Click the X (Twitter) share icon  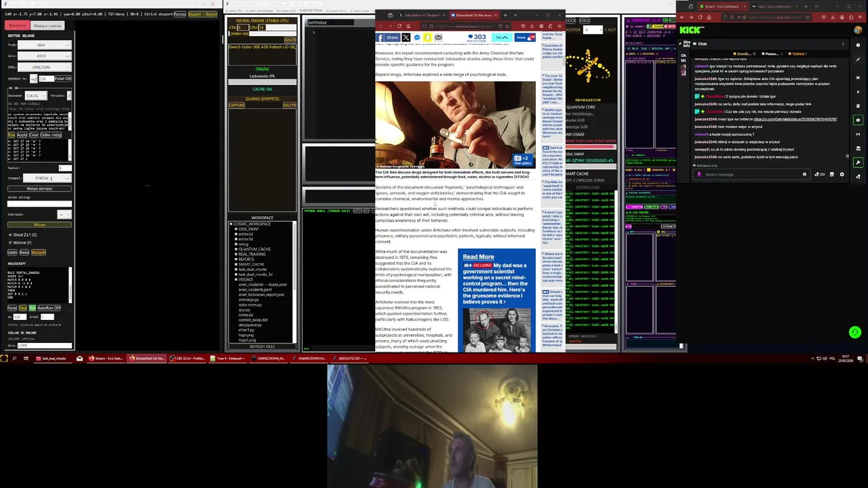[406, 37]
